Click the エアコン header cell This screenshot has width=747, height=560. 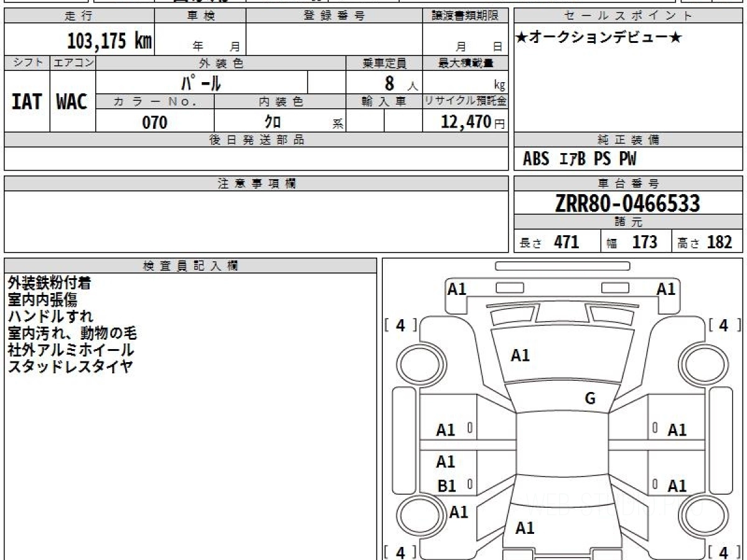(x=73, y=63)
